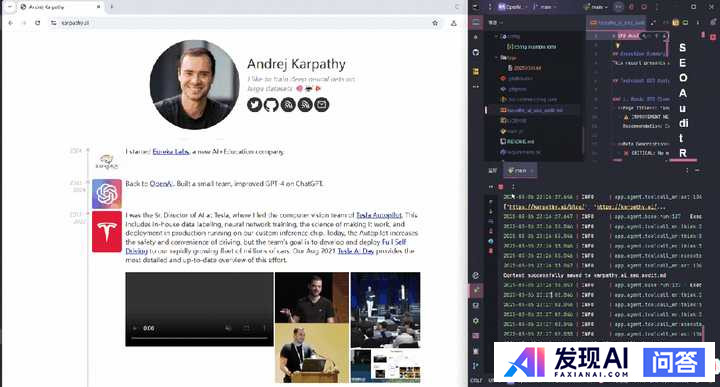Collapse the config folder in project tree
Viewport: 720px width, 387px height.
click(x=496, y=36)
